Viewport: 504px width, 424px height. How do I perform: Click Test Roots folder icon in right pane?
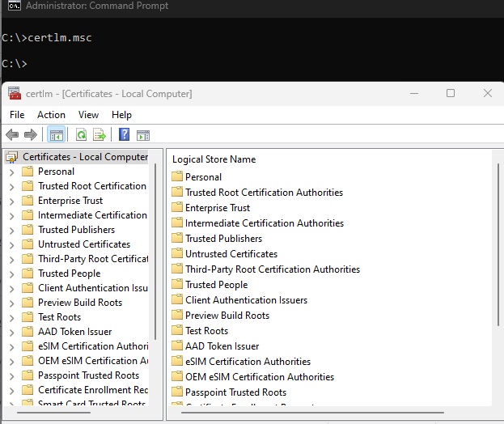[x=177, y=330]
